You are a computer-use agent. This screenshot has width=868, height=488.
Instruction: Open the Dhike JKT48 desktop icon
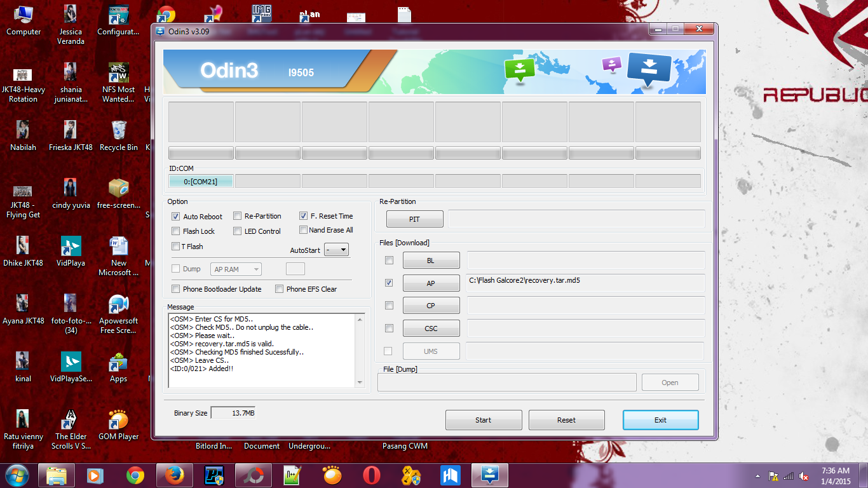point(24,252)
